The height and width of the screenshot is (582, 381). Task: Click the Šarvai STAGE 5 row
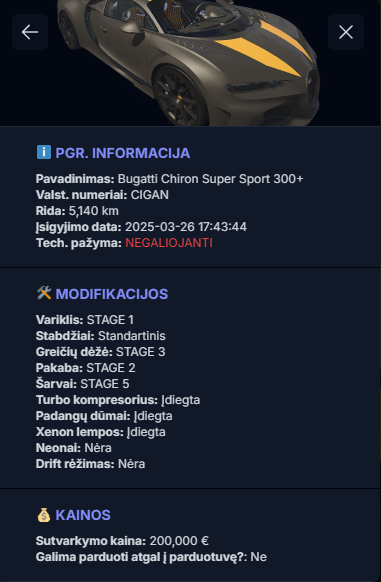tap(82, 383)
